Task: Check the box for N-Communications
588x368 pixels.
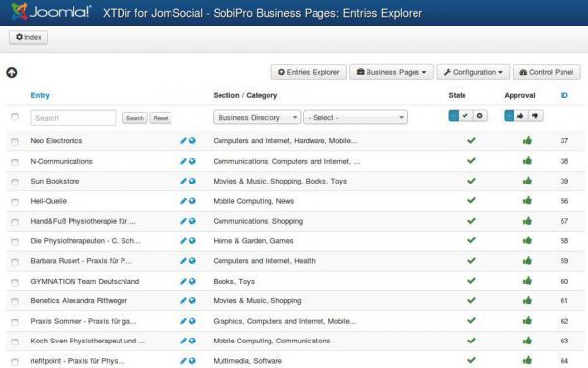Action: pyautogui.click(x=15, y=162)
